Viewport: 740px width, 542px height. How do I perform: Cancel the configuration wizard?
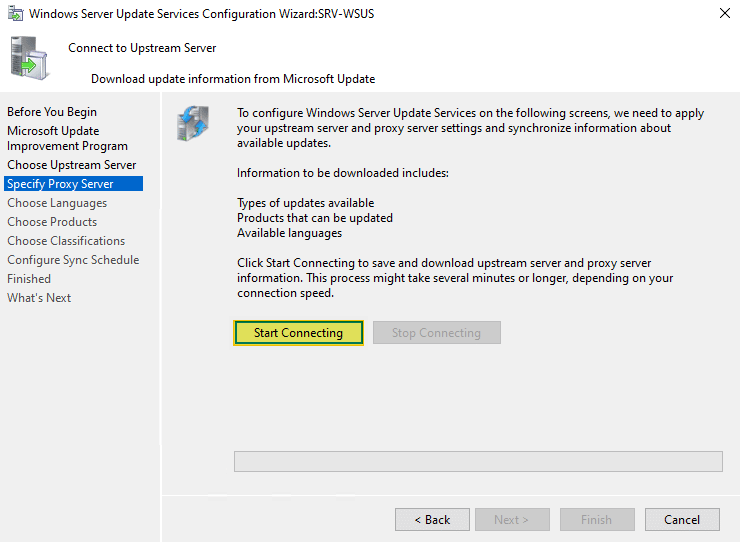[x=682, y=519]
